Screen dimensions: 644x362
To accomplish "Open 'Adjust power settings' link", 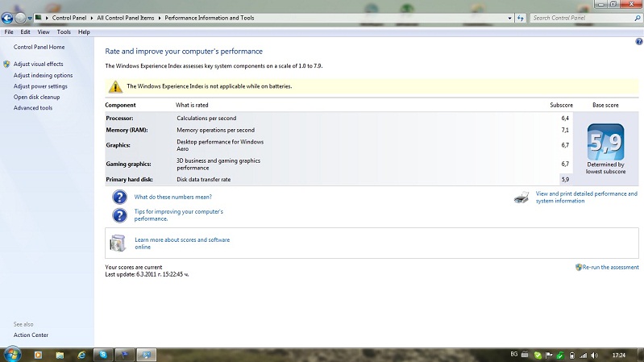I will point(40,86).
